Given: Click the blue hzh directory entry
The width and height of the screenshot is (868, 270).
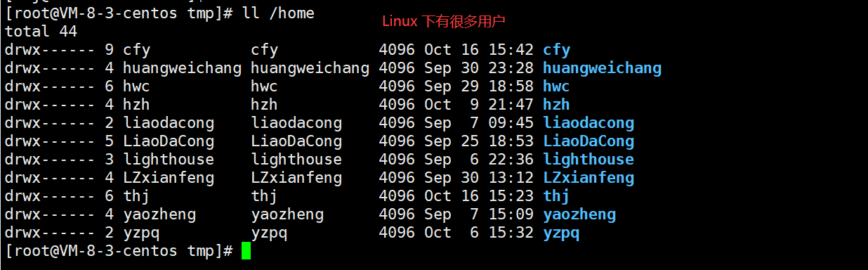Looking at the screenshot, I should [556, 105].
